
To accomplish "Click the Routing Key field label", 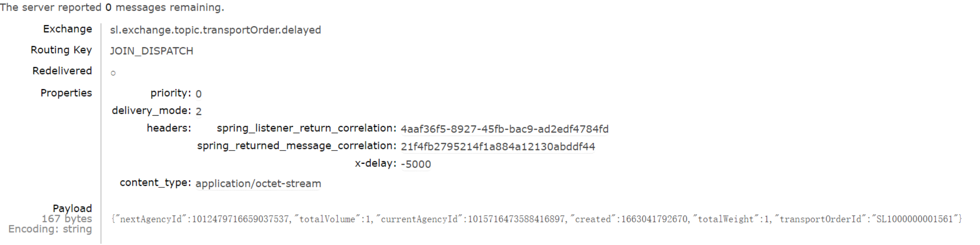I will pos(61,50).
